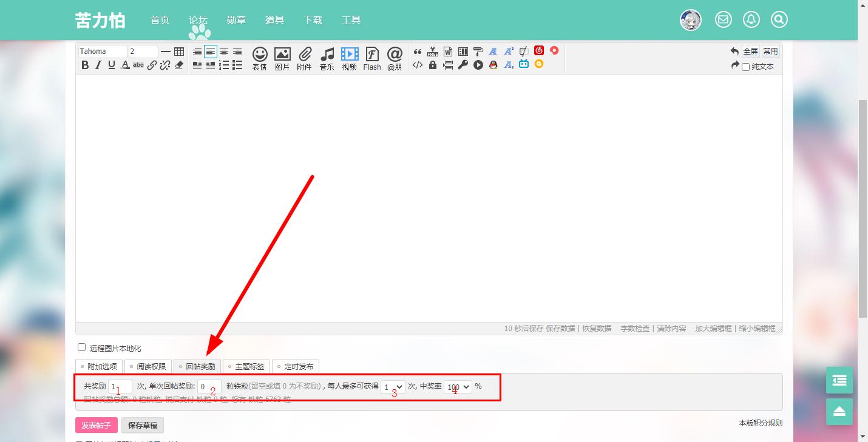Open messages via the envelope icon
Image resolution: width=868 pixels, height=442 pixels.
pyautogui.click(x=724, y=19)
